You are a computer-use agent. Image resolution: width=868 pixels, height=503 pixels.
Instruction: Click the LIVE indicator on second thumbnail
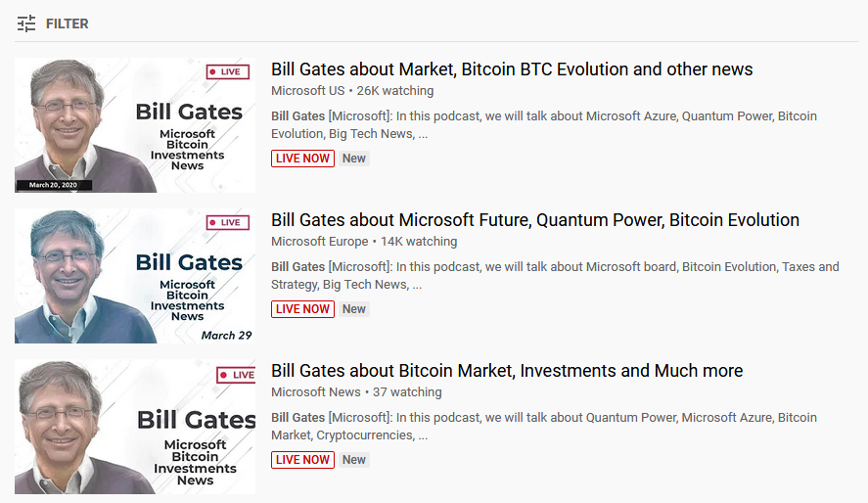coord(228,223)
